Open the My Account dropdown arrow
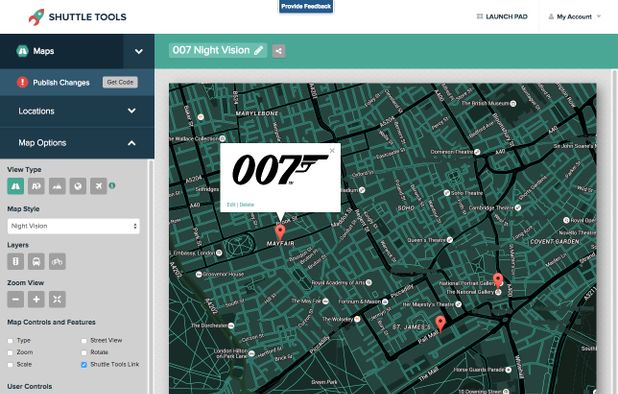The width and height of the screenshot is (618, 394). pos(599,17)
